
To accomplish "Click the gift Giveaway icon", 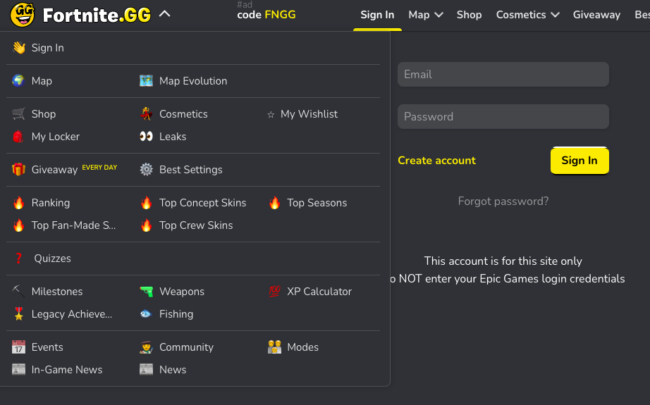I will (18, 170).
